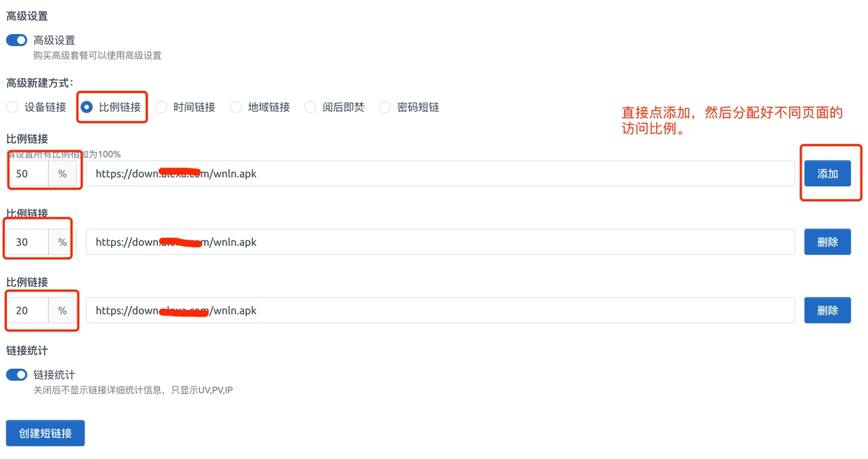
Task: Click 删除 next to the 20% link
Action: point(827,310)
